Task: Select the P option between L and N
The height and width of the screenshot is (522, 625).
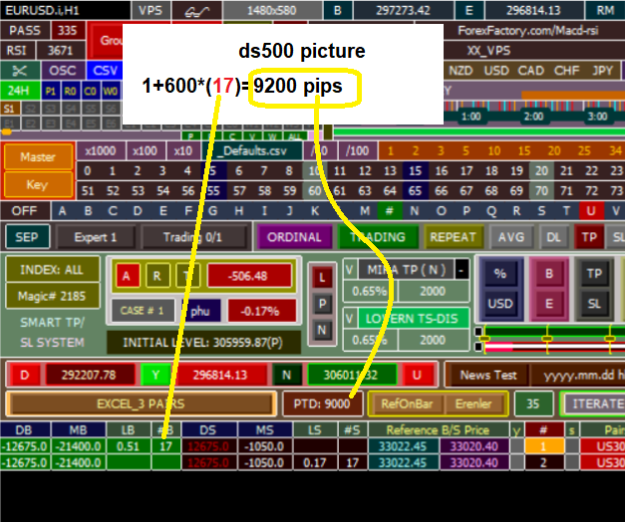Action: coord(322,304)
